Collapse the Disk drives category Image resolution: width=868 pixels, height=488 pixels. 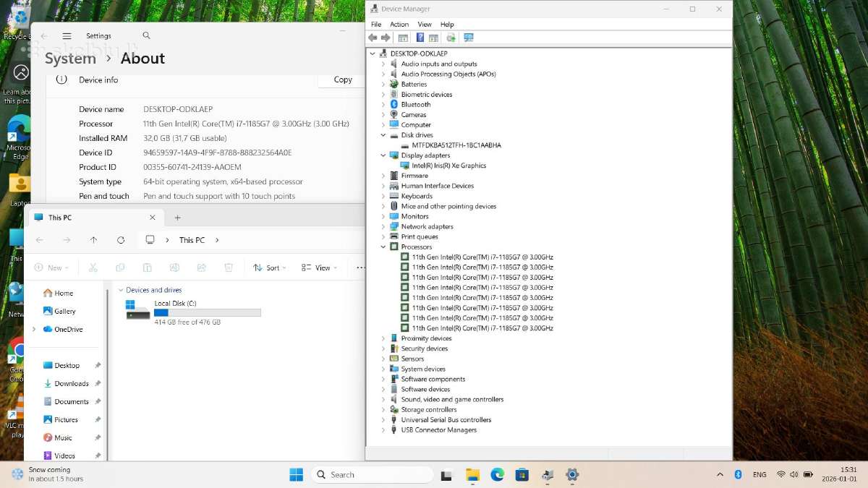click(x=383, y=135)
